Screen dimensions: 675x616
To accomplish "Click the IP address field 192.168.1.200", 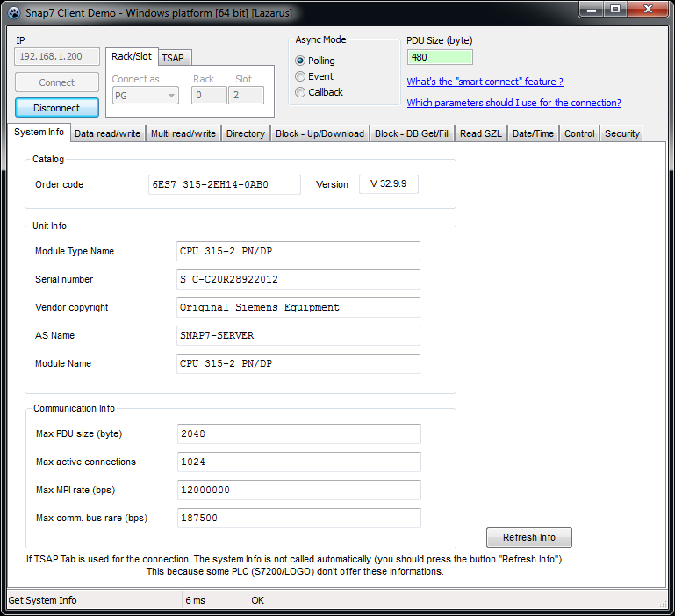I will pos(57,56).
